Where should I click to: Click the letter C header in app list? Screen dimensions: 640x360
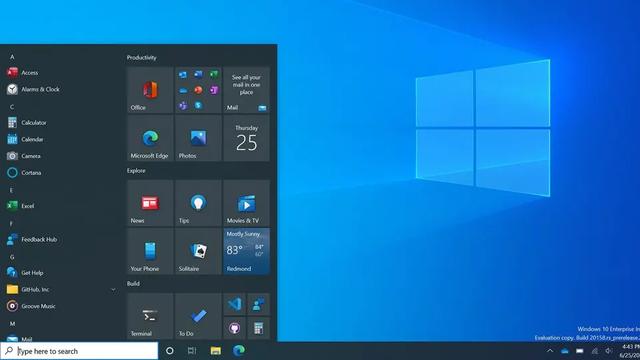click(12, 107)
